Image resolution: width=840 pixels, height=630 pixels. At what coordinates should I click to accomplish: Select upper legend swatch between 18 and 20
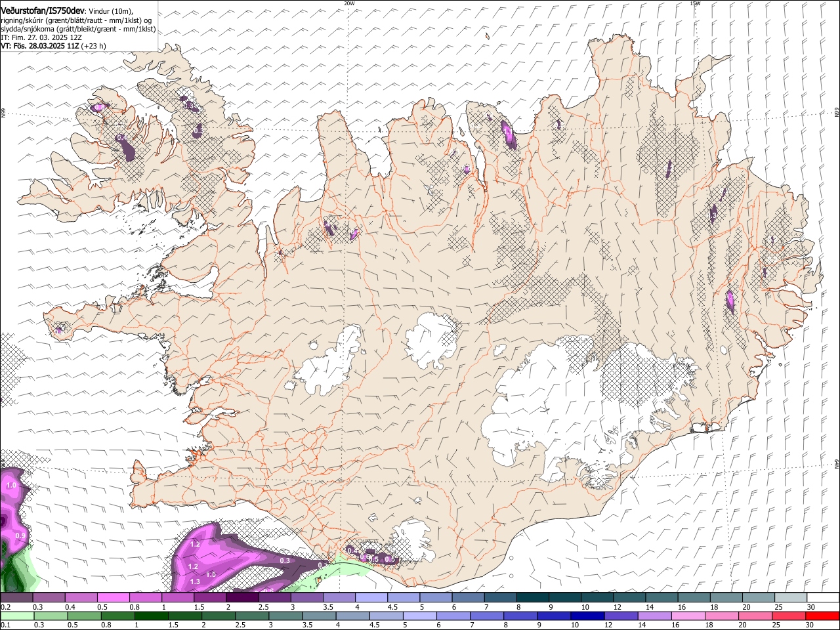727,597
